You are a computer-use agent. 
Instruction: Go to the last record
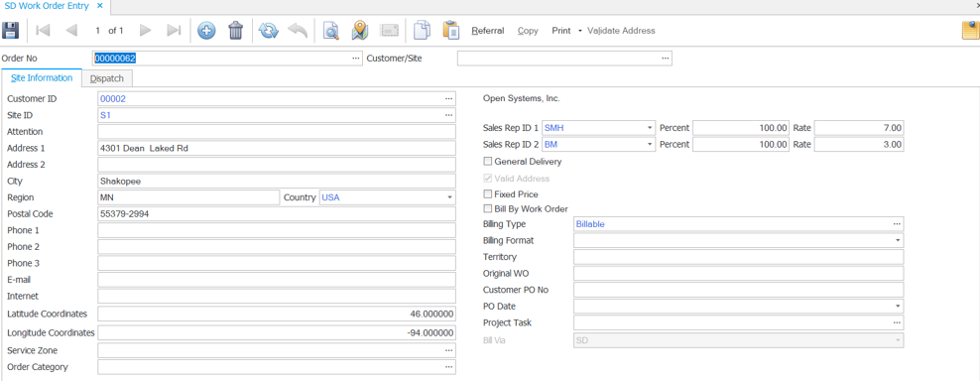click(x=174, y=30)
